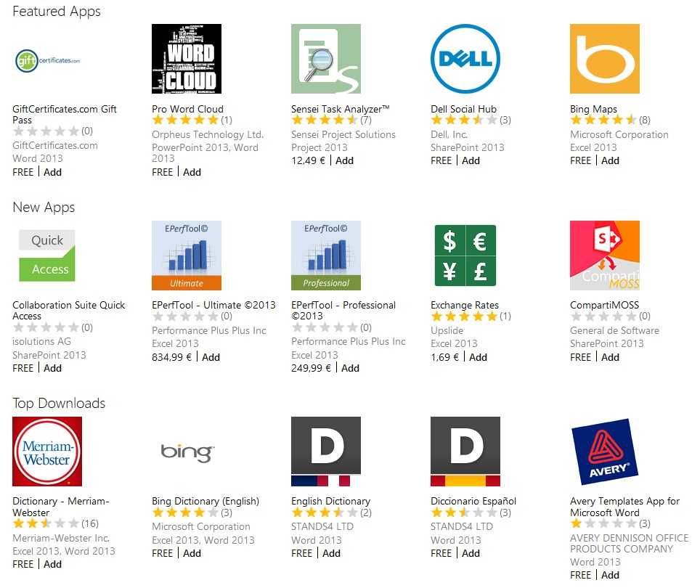This screenshot has width=700, height=588.
Task: Click the Dell Social Hub logo icon
Action: click(x=465, y=59)
